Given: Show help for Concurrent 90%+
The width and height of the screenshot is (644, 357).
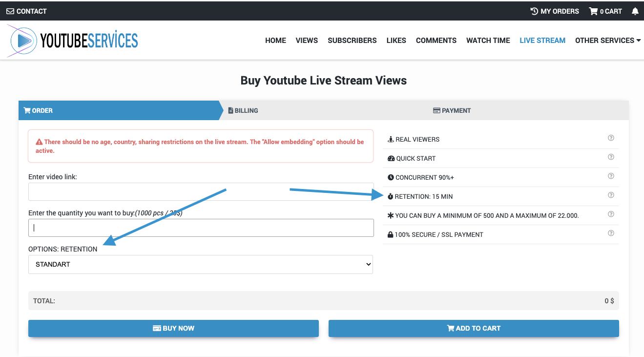Looking at the screenshot, I should point(611,176).
